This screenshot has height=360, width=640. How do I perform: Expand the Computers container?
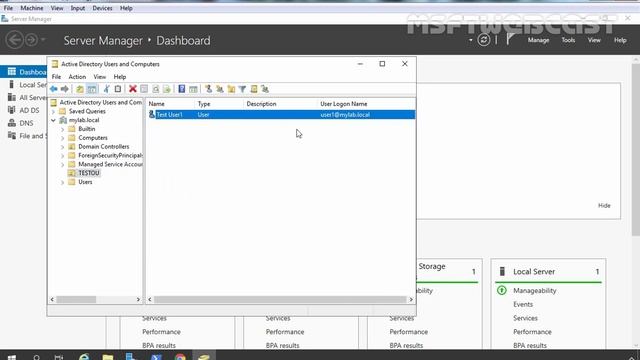point(62,138)
